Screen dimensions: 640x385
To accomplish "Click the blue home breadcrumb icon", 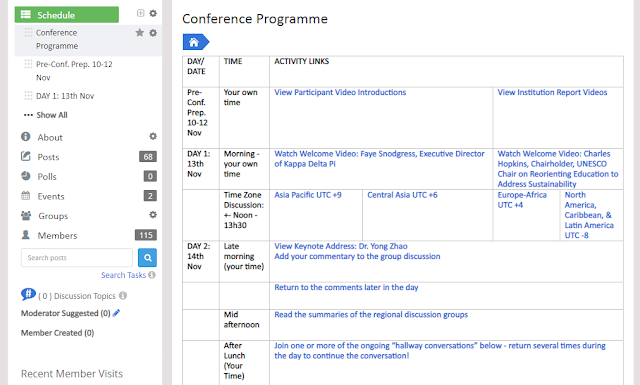I will click(x=196, y=42).
